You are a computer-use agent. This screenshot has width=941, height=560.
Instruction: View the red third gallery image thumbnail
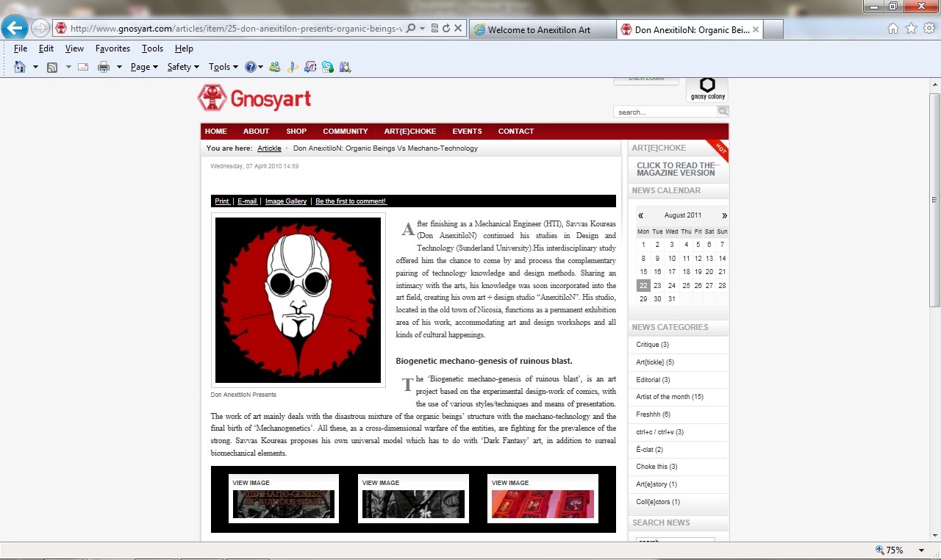tap(543, 503)
